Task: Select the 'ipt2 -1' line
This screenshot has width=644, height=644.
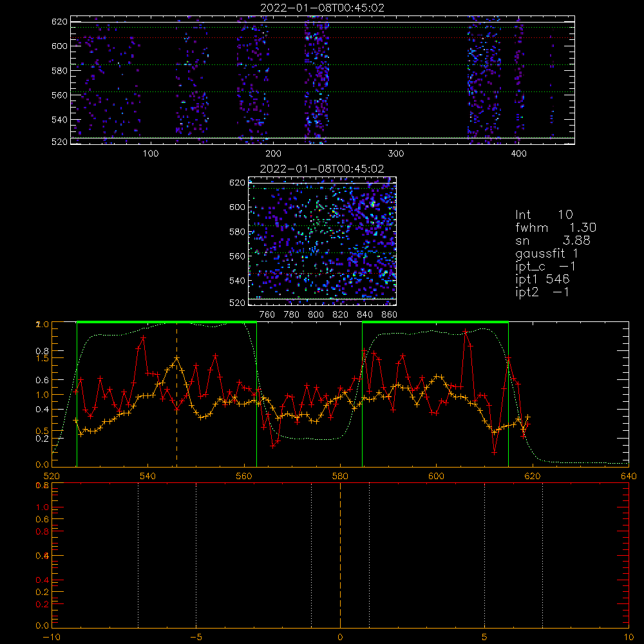Action: 542,292
